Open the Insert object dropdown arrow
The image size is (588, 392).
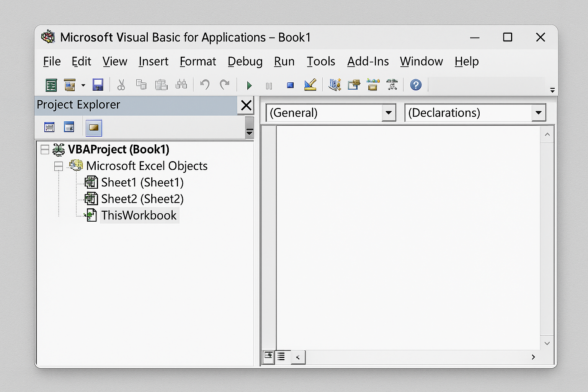[83, 85]
